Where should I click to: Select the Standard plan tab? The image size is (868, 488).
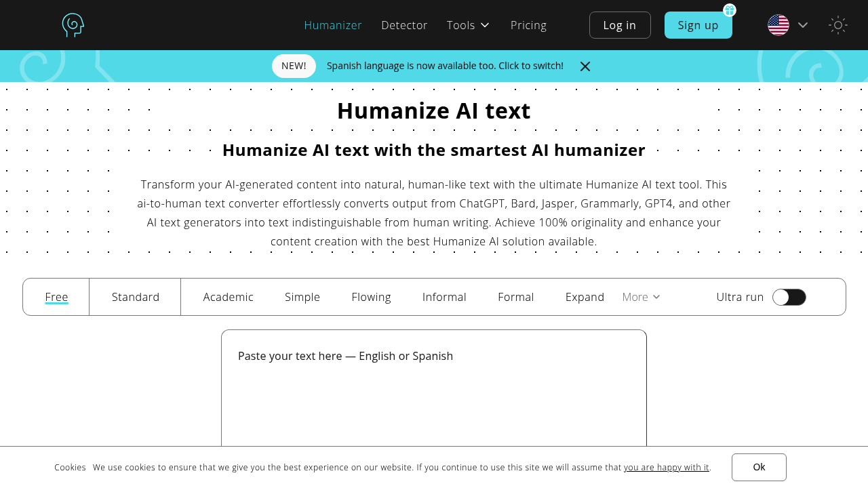135,297
